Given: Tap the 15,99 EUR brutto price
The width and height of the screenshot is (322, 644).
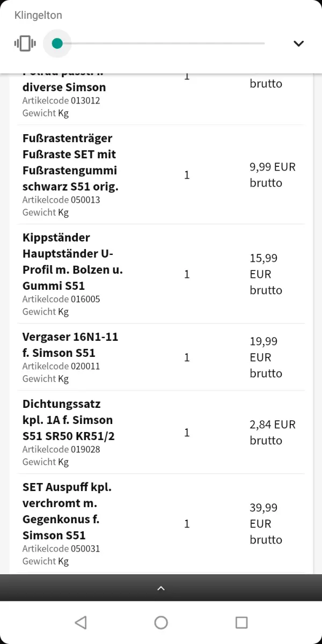Looking at the screenshot, I should [x=266, y=274].
